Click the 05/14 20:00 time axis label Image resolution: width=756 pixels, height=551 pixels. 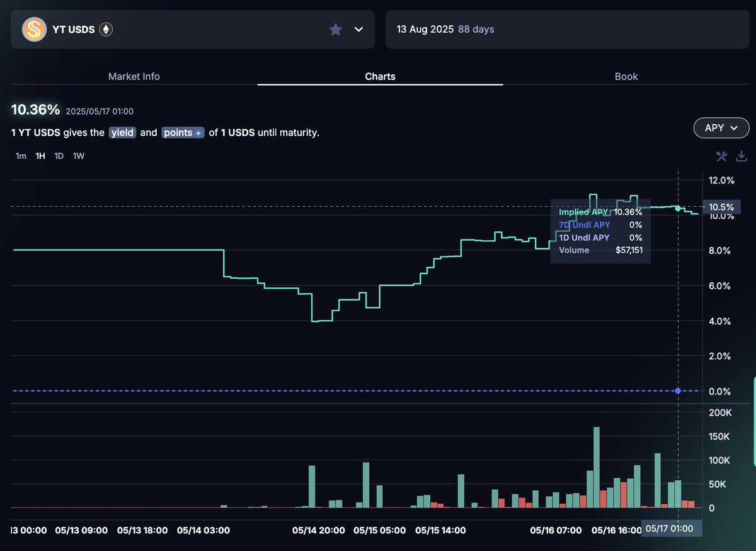pyautogui.click(x=319, y=530)
